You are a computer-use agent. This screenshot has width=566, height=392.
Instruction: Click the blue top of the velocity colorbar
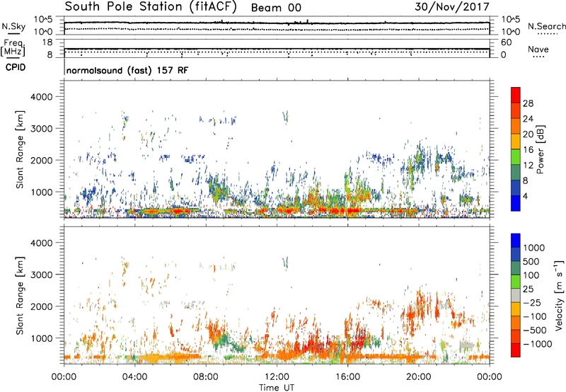(516, 241)
